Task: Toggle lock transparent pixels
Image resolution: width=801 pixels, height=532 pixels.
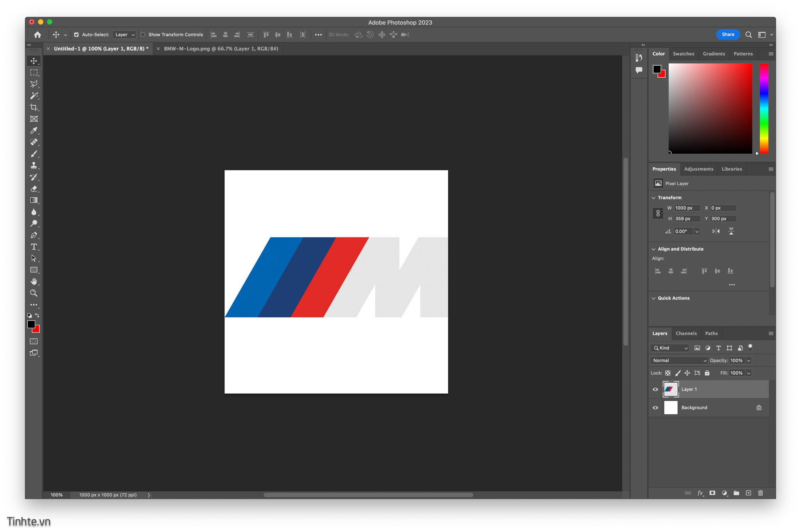Action: click(668, 373)
